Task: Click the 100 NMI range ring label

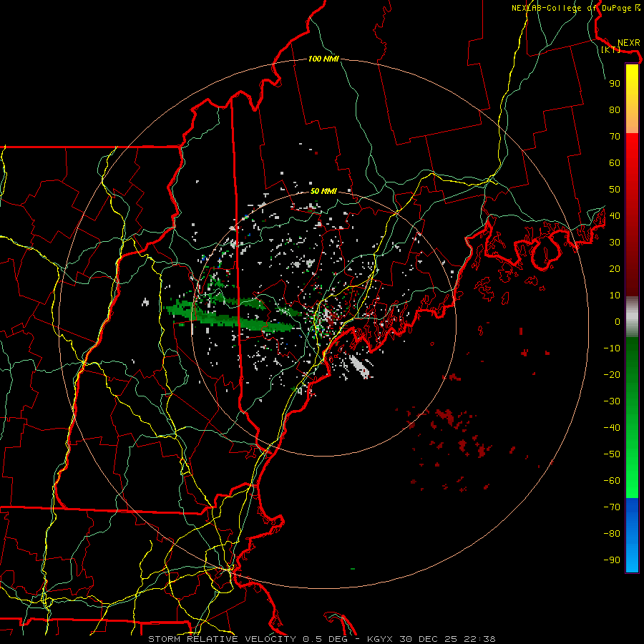Action: click(323, 59)
